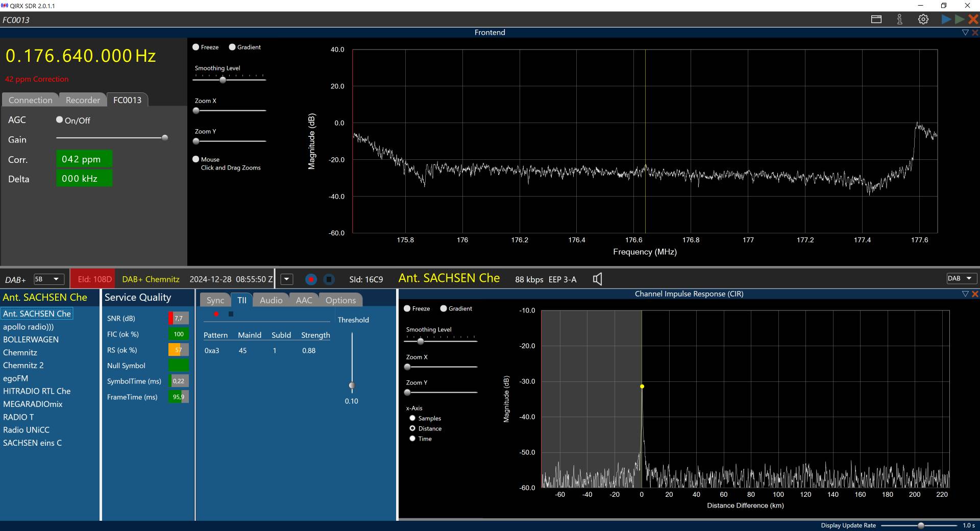
Task: Switch to the Audio tab
Action: point(271,300)
